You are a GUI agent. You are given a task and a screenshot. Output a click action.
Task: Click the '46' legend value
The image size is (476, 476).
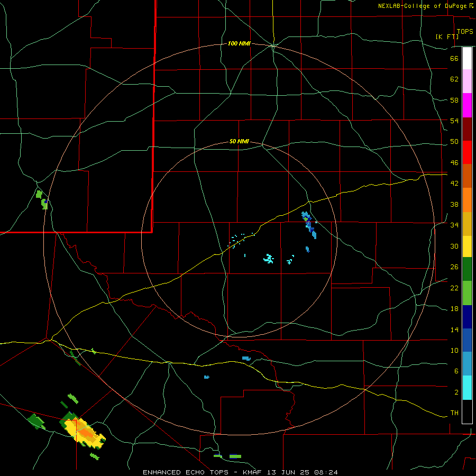[x=454, y=163]
